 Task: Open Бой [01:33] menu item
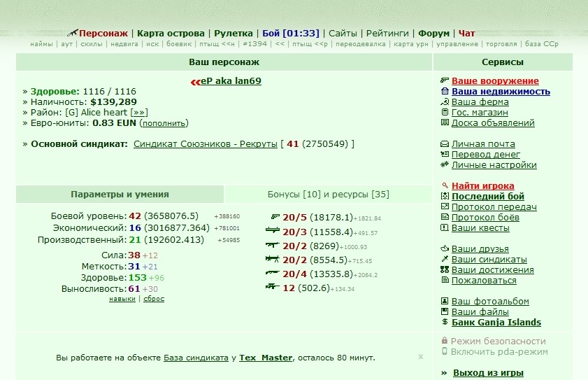[291, 34]
